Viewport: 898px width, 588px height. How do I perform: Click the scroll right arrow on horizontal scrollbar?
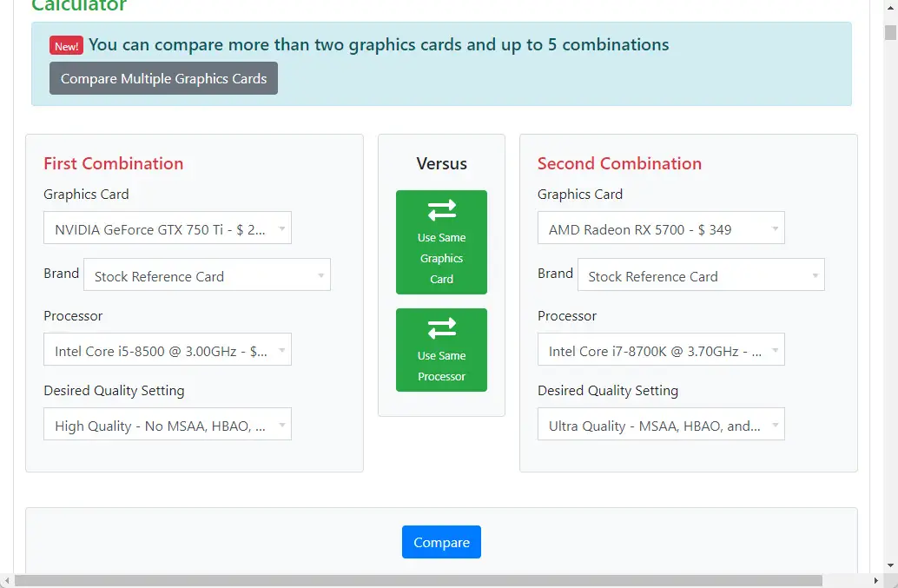tap(875, 580)
